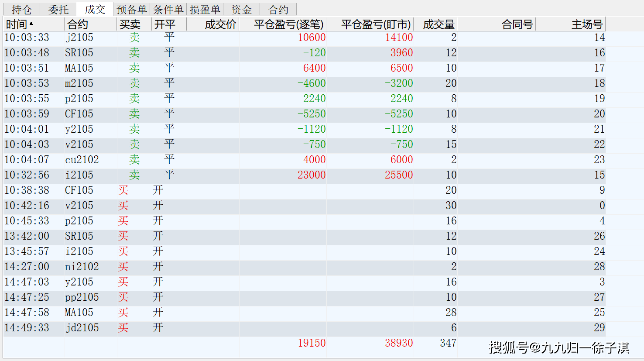
Task: Click the ni2102 contract cell
Action: (x=82, y=267)
